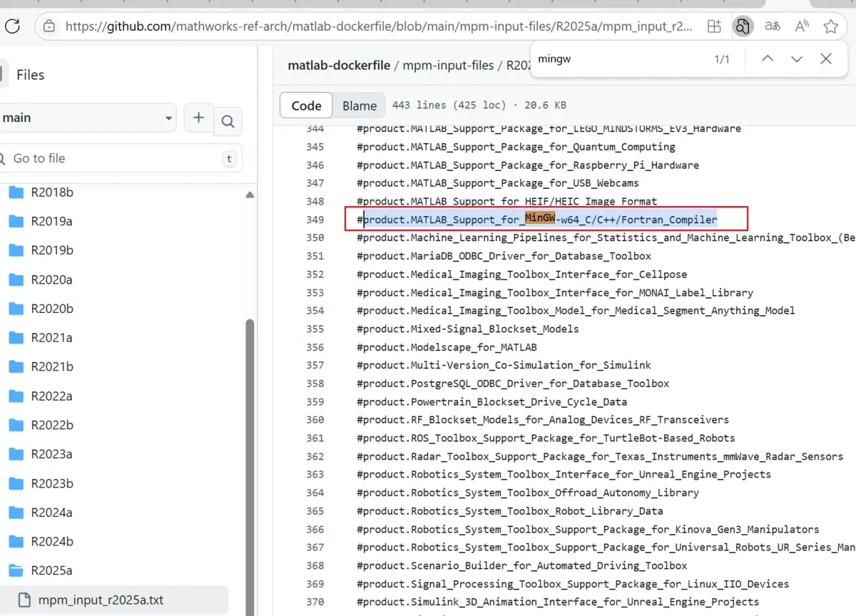Activate the read aloud icon
This screenshot has height=616, width=856.
pyautogui.click(x=802, y=26)
